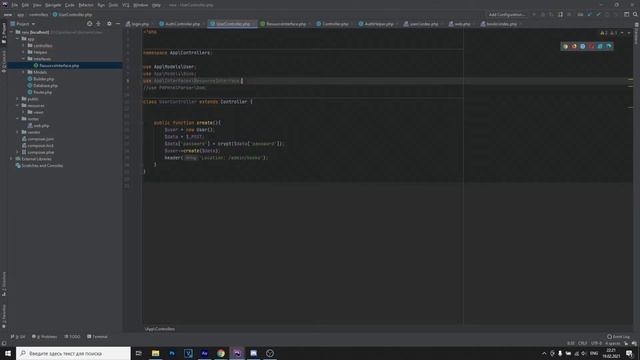Open the Problems tool window button
Screen dimensions: 640x360
tap(44, 336)
